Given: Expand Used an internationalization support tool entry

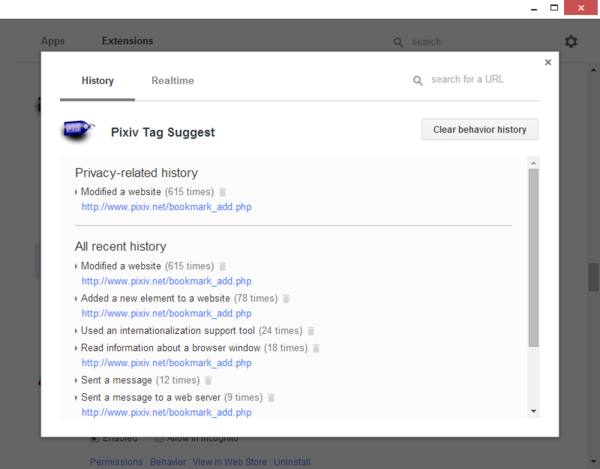Looking at the screenshot, I should (x=76, y=331).
